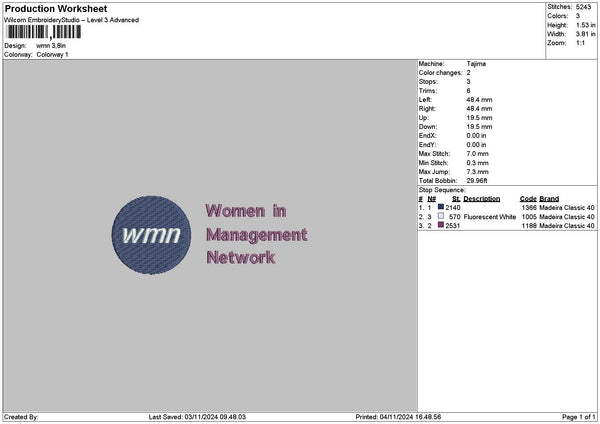Viewport: 600px width, 424px height.
Task: Click the Total Bobbin value 29.96ft
Action: tap(477, 181)
